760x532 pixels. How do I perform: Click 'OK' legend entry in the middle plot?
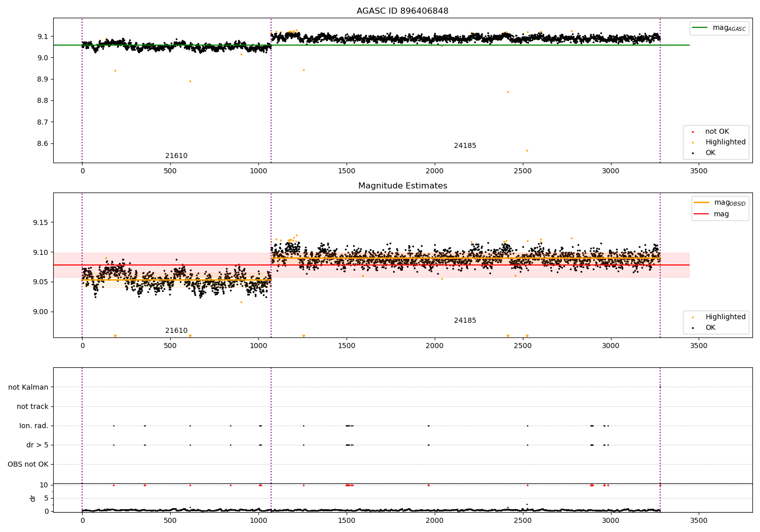tap(710, 328)
